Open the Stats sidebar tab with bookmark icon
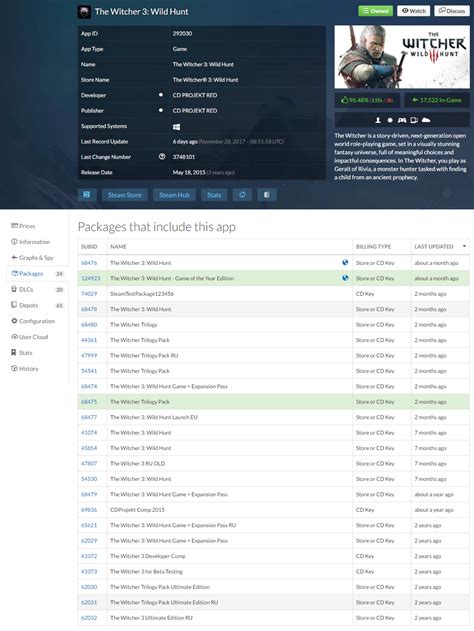This screenshot has width=474, height=631. point(22,353)
